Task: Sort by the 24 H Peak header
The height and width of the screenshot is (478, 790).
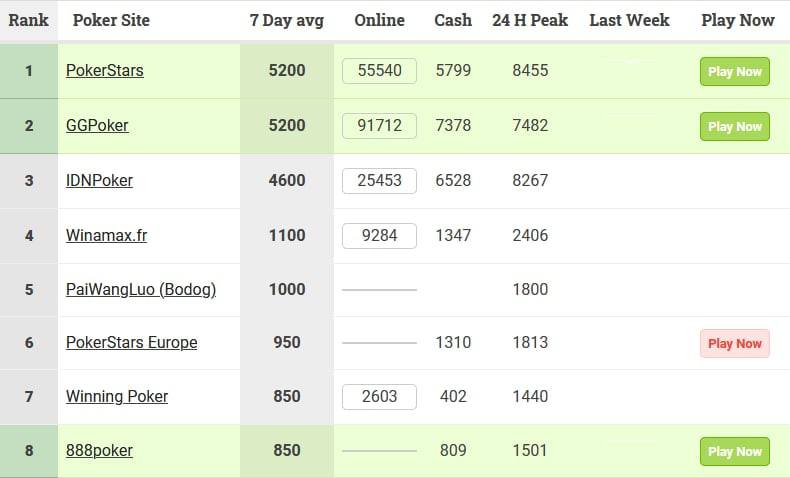Action: 530,20
